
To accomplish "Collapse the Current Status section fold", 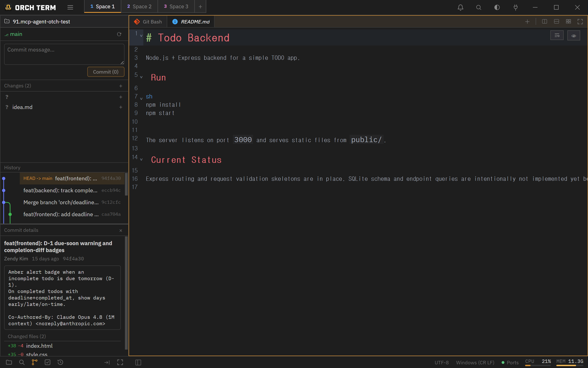I will coord(141,159).
